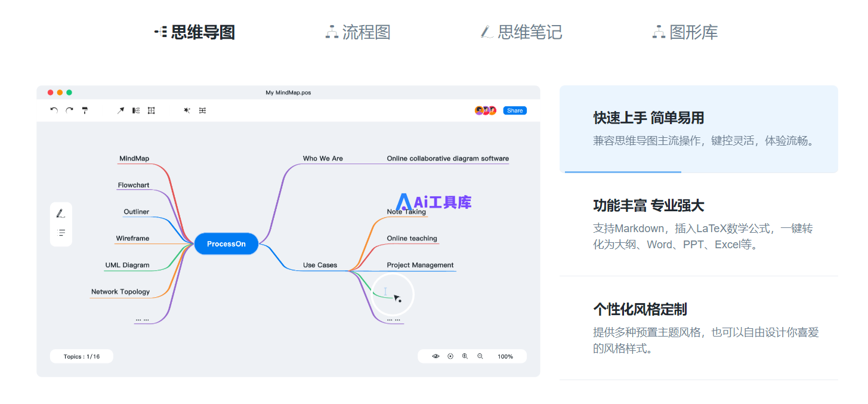Zoom in with the magnifier plus icon
868x404 pixels.
(465, 356)
